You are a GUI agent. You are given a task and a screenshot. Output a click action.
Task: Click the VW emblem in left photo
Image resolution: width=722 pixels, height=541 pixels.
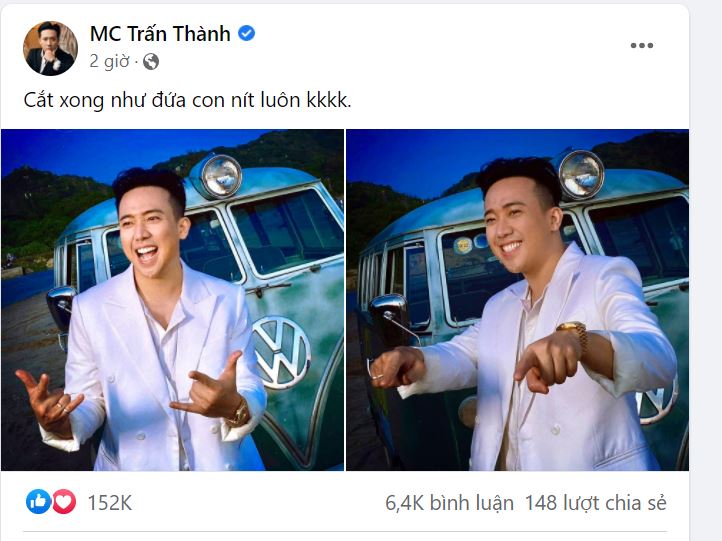(281, 352)
